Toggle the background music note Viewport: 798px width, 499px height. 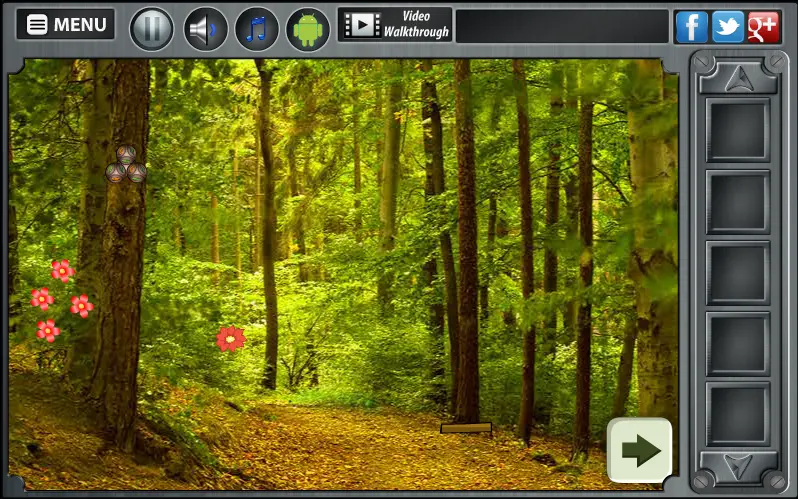click(x=256, y=29)
